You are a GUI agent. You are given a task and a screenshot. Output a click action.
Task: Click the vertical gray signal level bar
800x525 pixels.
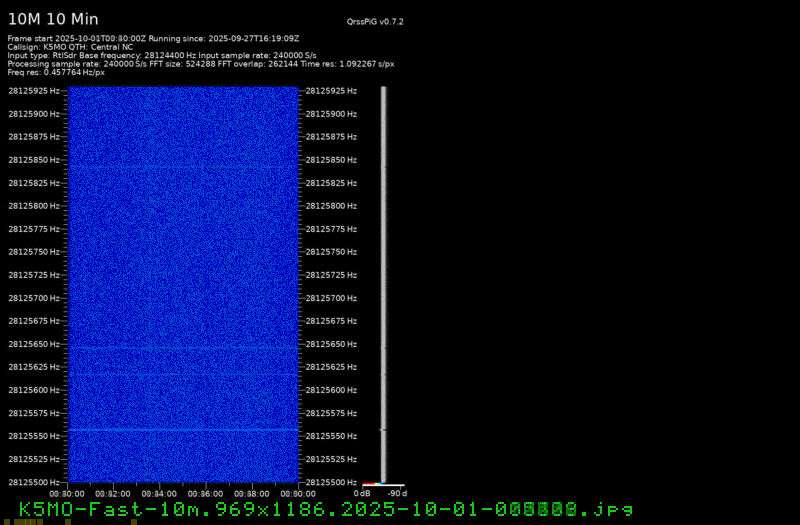pos(383,280)
